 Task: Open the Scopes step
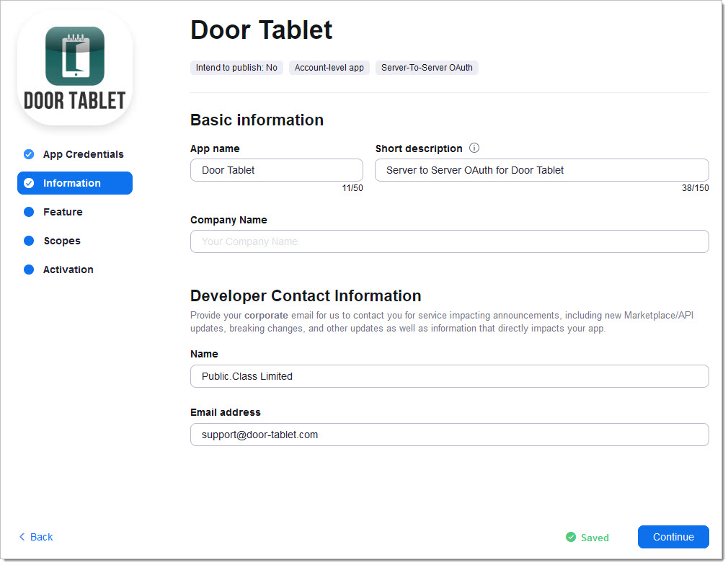click(x=75, y=241)
